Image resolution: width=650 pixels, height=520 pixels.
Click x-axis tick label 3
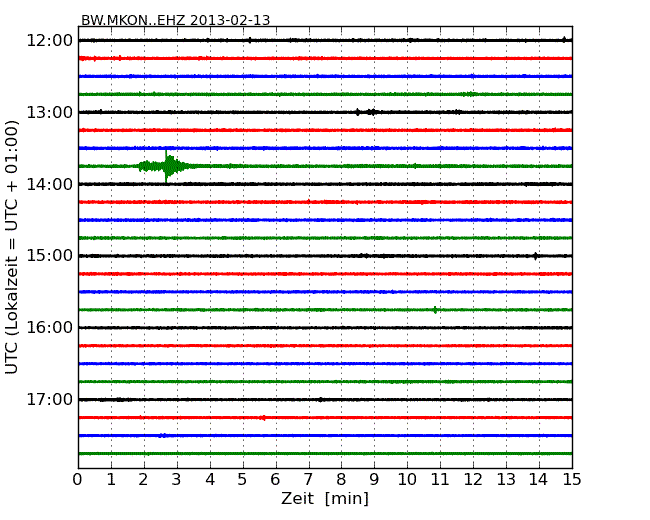click(177, 480)
